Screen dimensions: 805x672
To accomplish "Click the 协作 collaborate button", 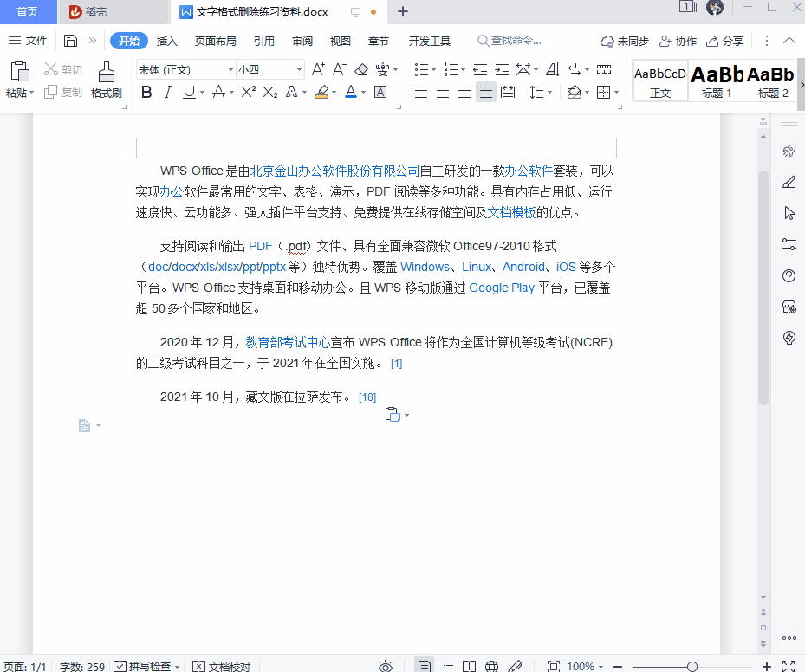I will click(678, 41).
